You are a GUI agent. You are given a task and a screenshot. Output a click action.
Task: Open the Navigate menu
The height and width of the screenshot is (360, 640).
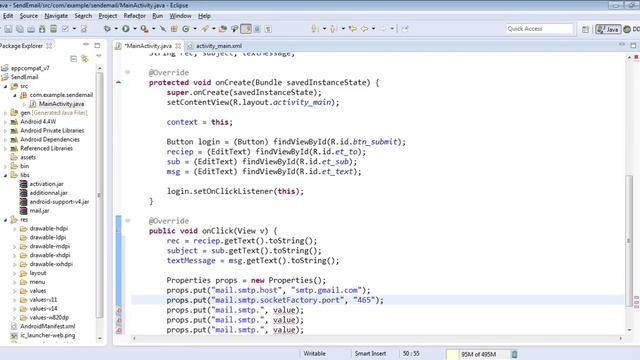click(x=56, y=16)
